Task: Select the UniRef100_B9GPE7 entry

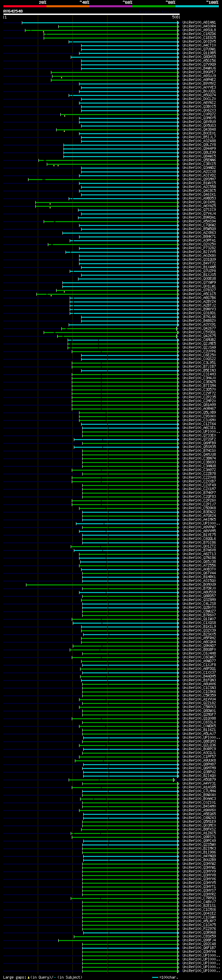Action: click(x=199, y=72)
